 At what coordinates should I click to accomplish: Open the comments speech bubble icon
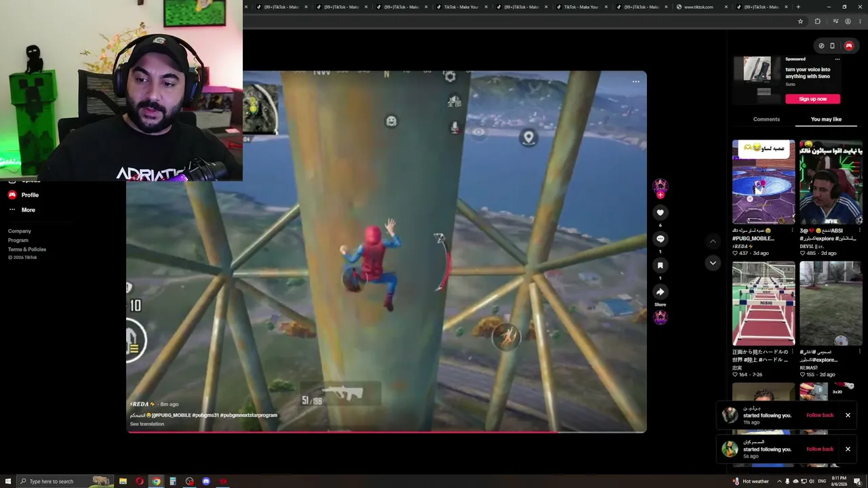[x=660, y=239]
